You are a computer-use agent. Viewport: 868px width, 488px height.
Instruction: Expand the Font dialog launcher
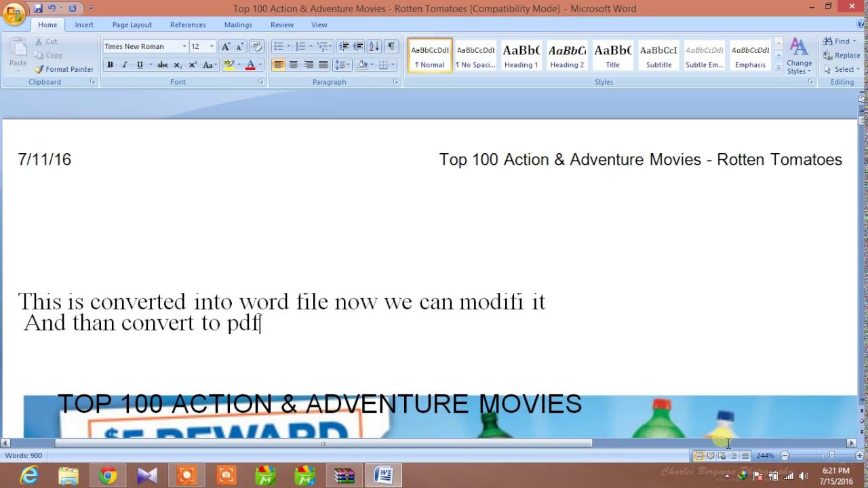point(261,82)
